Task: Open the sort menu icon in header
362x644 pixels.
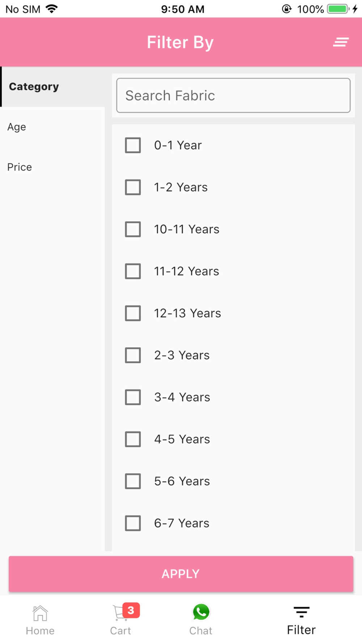Action: click(341, 42)
